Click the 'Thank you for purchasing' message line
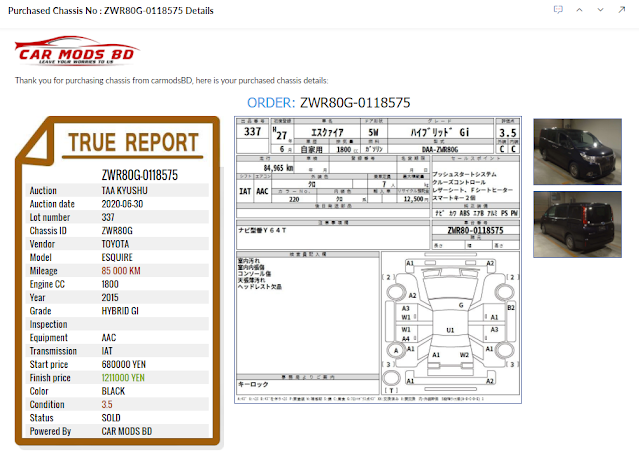The width and height of the screenshot is (639, 468). 172,80
